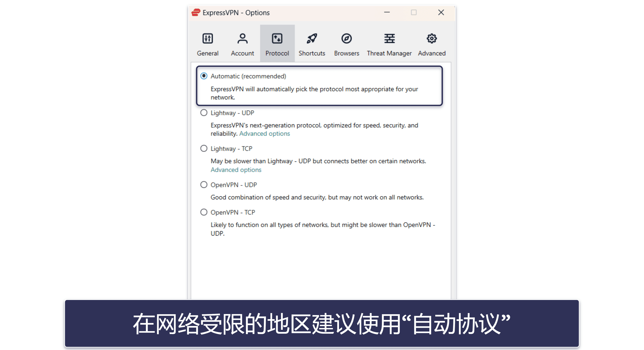Screen dimensions: 644x350
Task: Open Advanced options under Lightway - TCP
Action: pyautogui.click(x=236, y=170)
